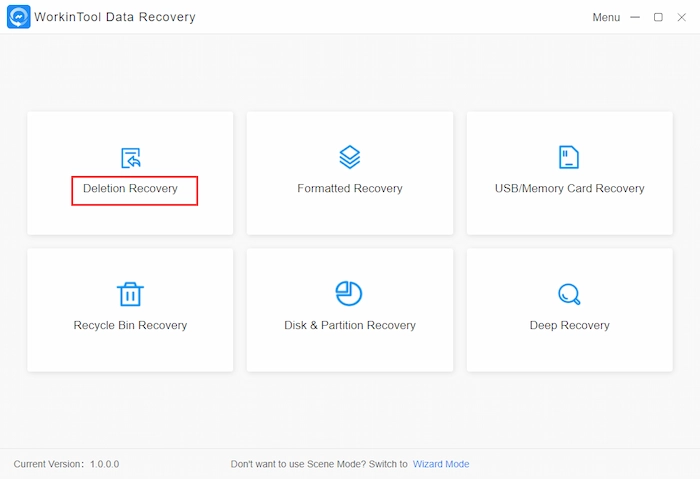Select the Deletion Recovery label
Screen dimensions: 700x479
coord(130,188)
